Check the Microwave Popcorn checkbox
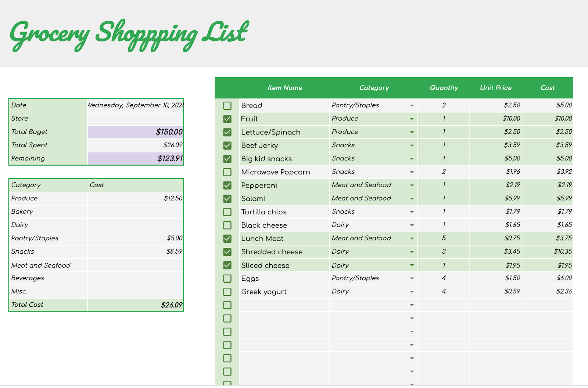Viewport: 588px width, 388px height. coord(227,171)
